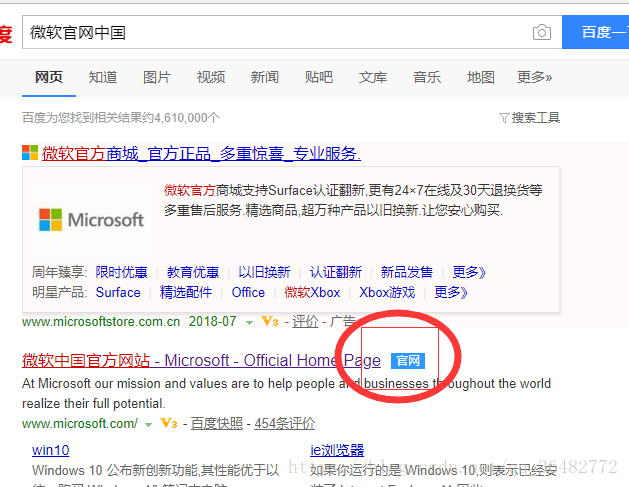Open the 认证翻新 link
The width and height of the screenshot is (629, 487).
coord(335,272)
